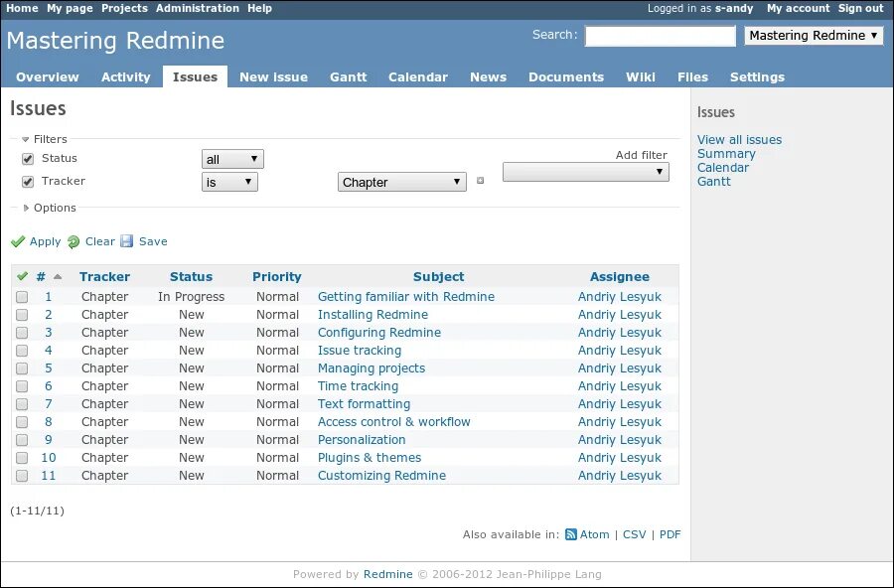Open the Tracker operator dropdown showing is
The width and height of the screenshot is (894, 588).
pyautogui.click(x=229, y=182)
